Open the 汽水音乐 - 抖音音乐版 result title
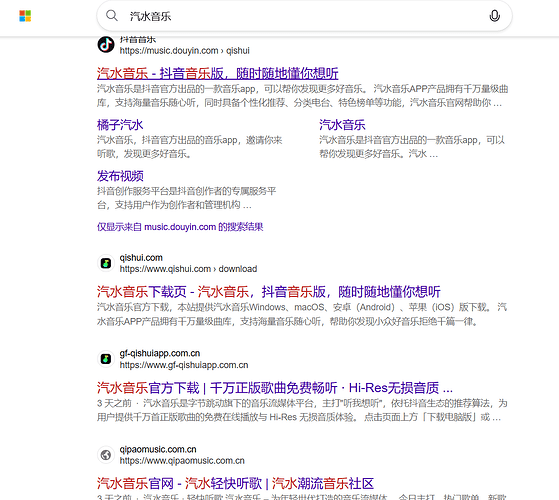The image size is (559, 500). (x=217, y=73)
